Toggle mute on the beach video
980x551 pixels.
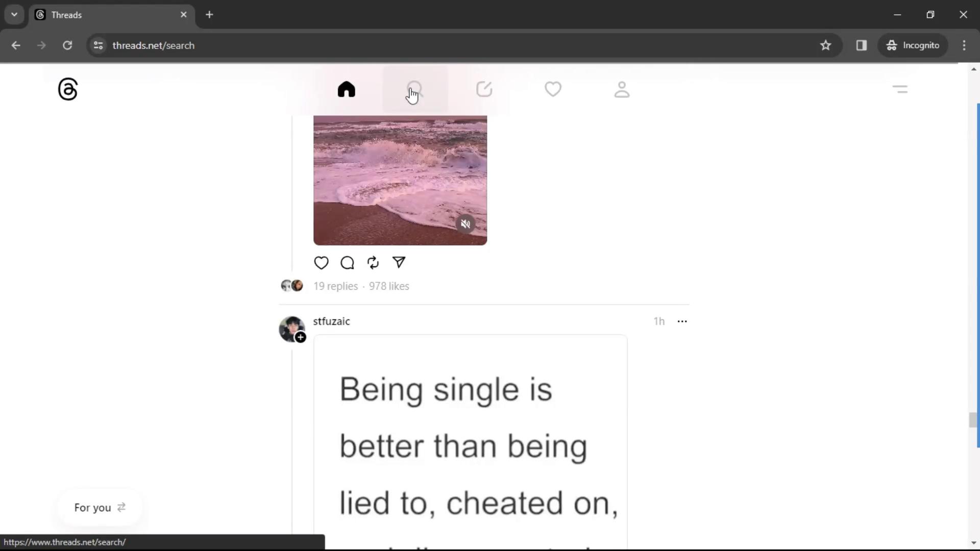466,224
